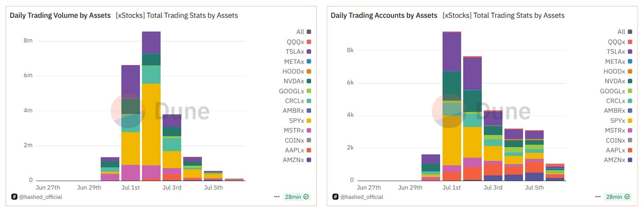Viewport: 644px width, 213px height.
Task: Click the 28min refresh badge on Volume chart
Action: click(x=293, y=197)
